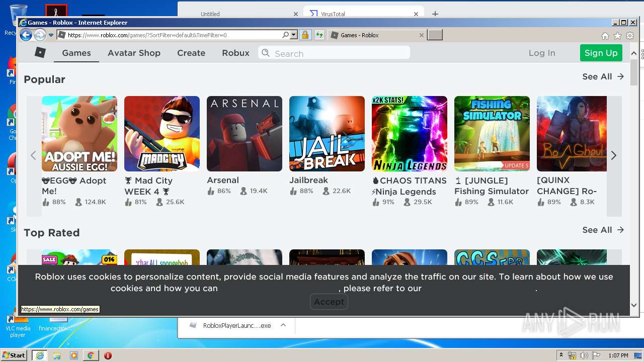Image resolution: width=644 pixels, height=362 pixels.
Task: Click the Action Center flag tray icon
Action: tap(596, 355)
